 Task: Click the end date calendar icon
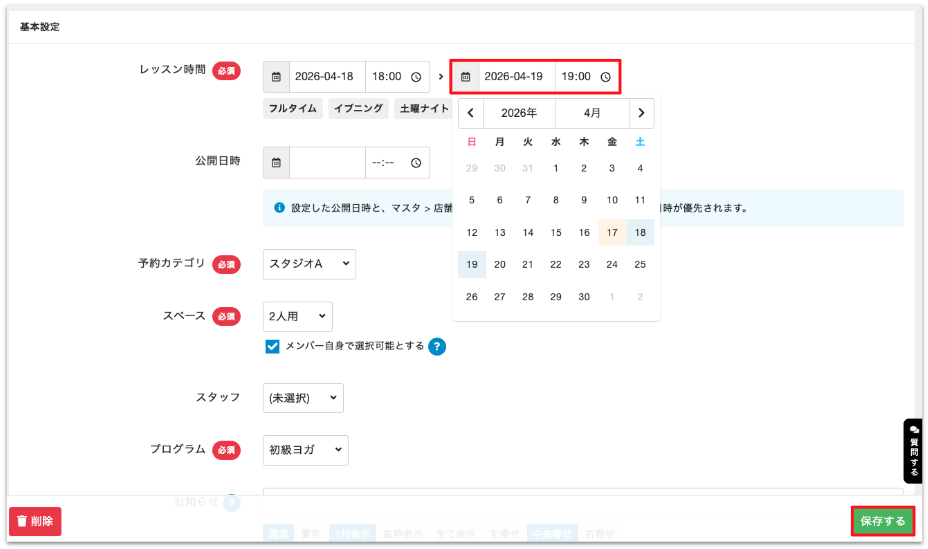tap(466, 77)
